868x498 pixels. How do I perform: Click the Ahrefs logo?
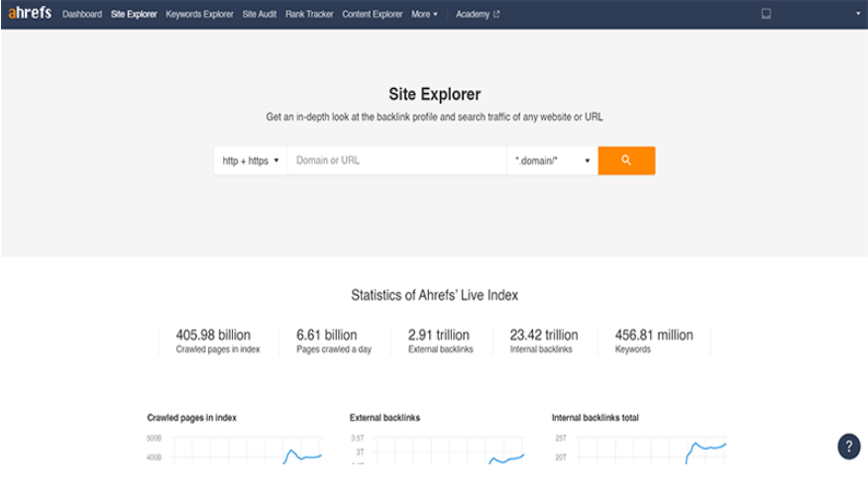[30, 12]
